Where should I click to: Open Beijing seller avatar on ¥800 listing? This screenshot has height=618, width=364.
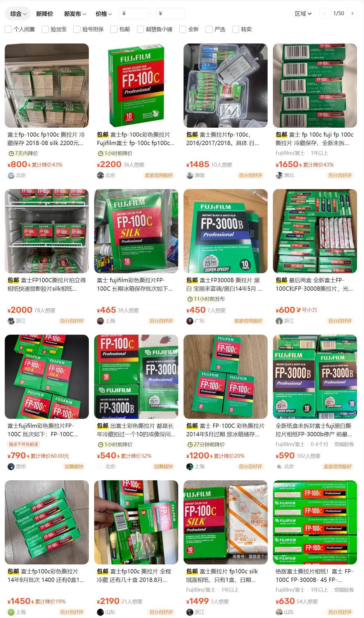coord(11,175)
